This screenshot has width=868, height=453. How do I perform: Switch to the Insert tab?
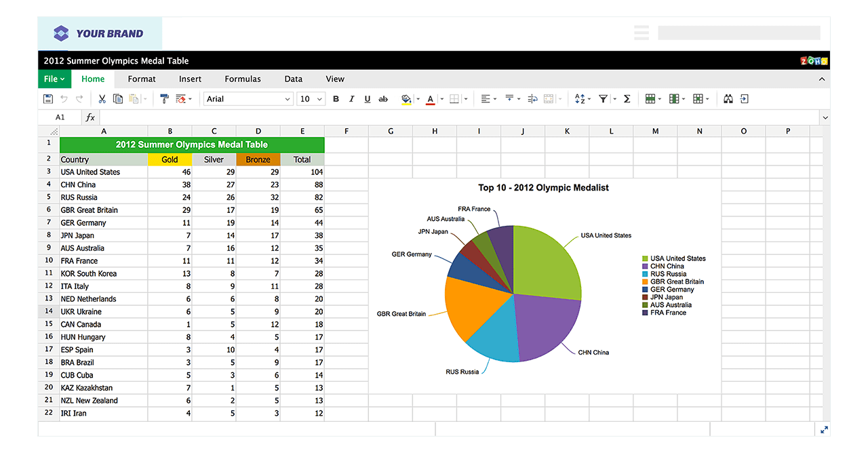click(190, 79)
